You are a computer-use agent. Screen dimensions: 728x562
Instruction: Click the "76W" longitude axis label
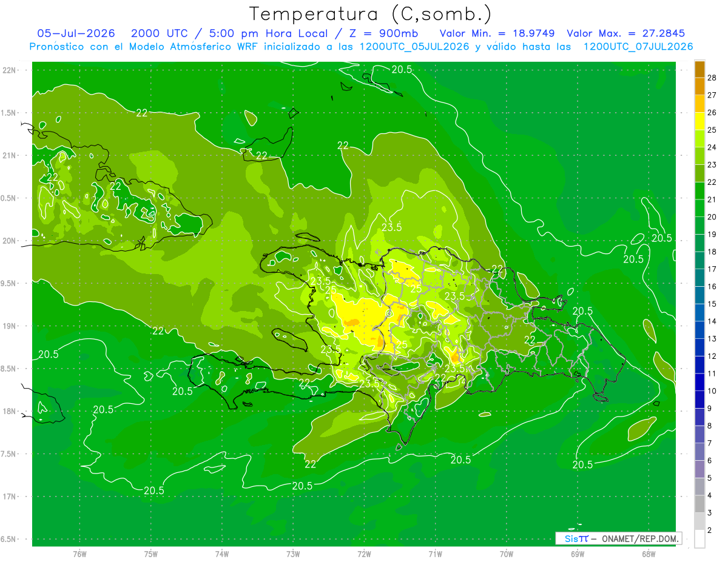point(79,554)
